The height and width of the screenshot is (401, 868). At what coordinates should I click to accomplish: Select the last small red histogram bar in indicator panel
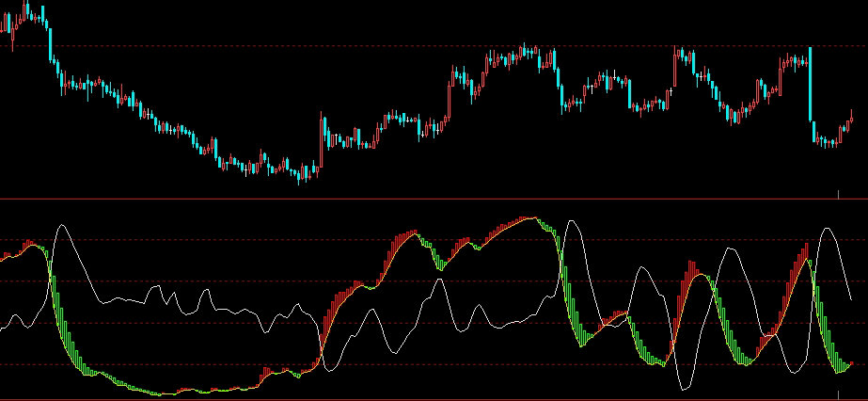coord(851,363)
